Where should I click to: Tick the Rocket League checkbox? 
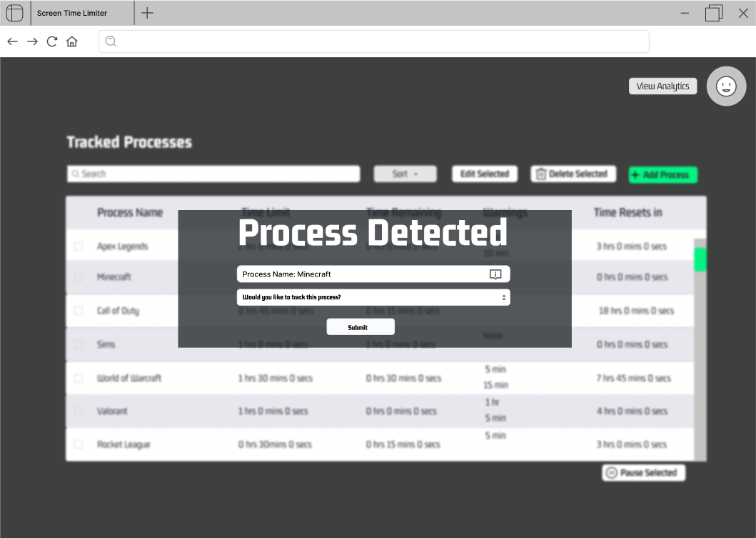[x=79, y=444]
